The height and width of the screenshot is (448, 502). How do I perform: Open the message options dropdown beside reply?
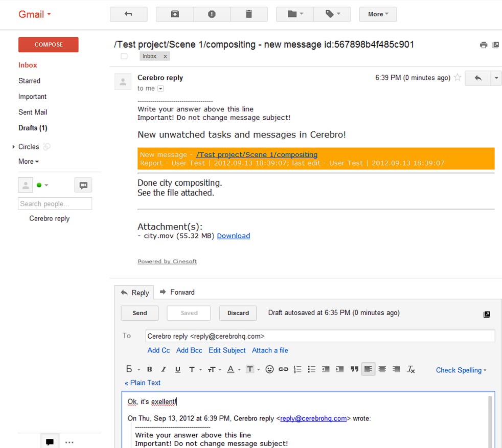pyautogui.click(x=496, y=78)
